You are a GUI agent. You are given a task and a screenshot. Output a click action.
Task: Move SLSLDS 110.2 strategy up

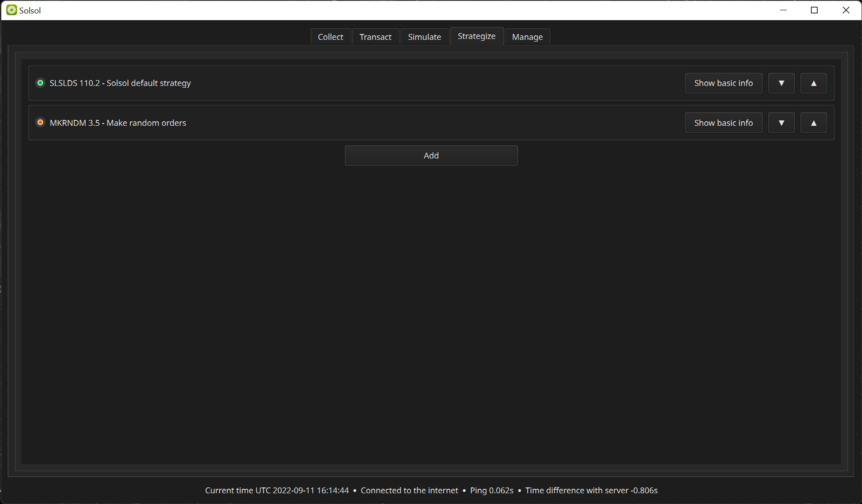814,83
